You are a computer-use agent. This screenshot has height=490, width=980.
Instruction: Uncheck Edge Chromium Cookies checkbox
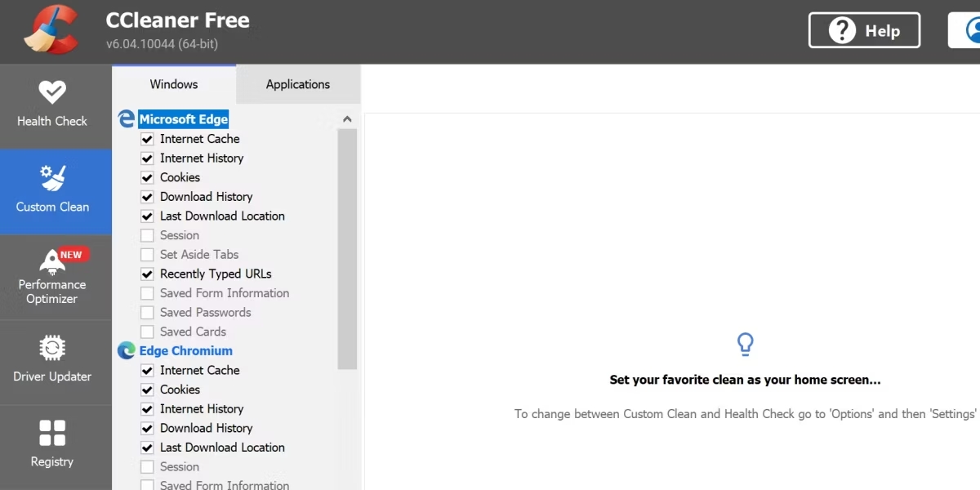[x=147, y=390]
